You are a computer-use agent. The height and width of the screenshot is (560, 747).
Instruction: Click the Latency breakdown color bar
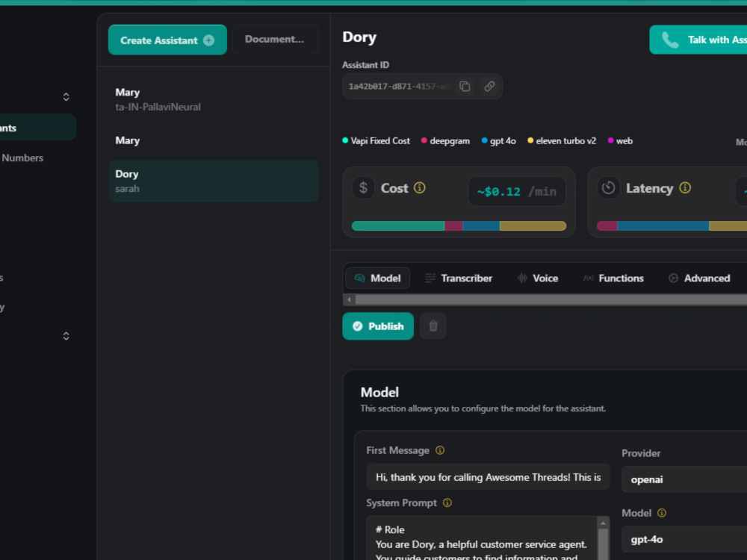pos(672,225)
